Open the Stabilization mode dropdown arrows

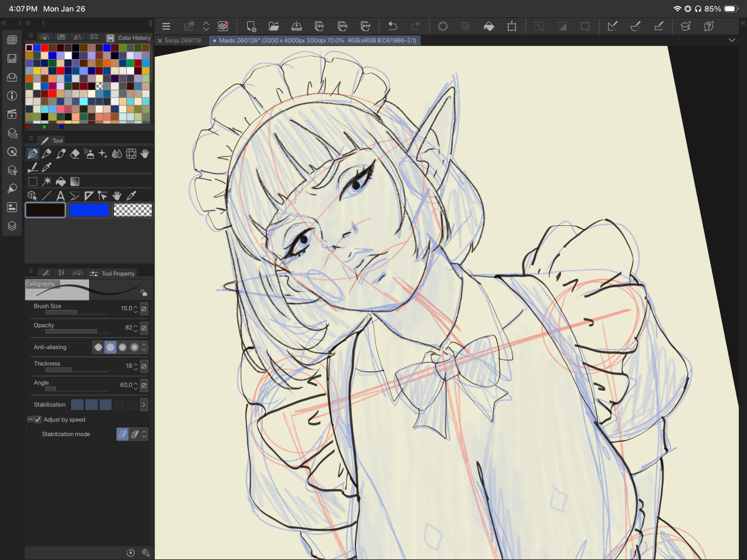coord(144,434)
